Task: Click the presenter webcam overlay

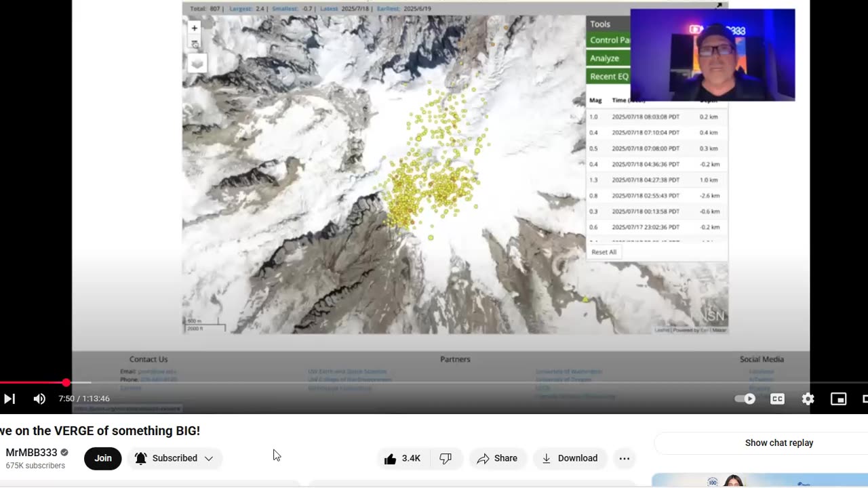Action: [713, 55]
